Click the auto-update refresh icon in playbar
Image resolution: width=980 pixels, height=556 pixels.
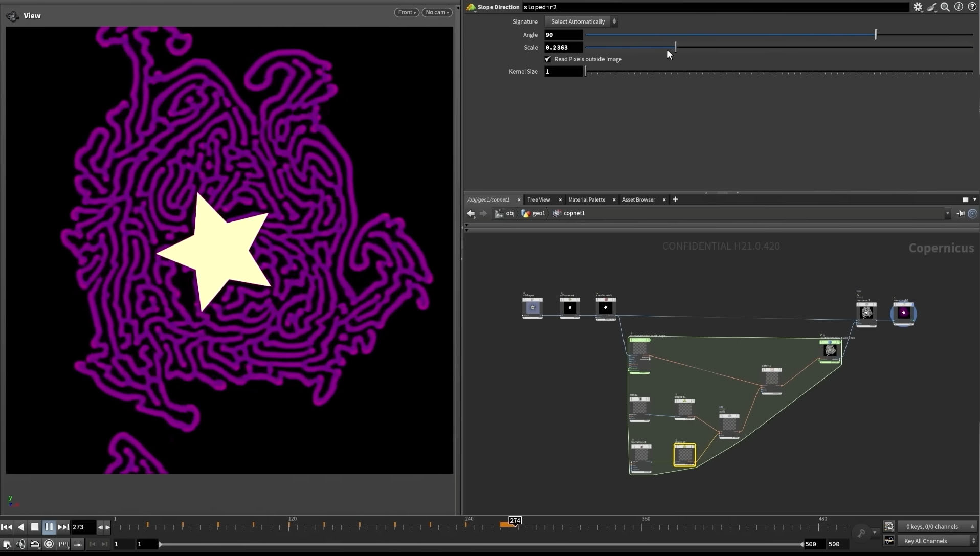[889, 527]
